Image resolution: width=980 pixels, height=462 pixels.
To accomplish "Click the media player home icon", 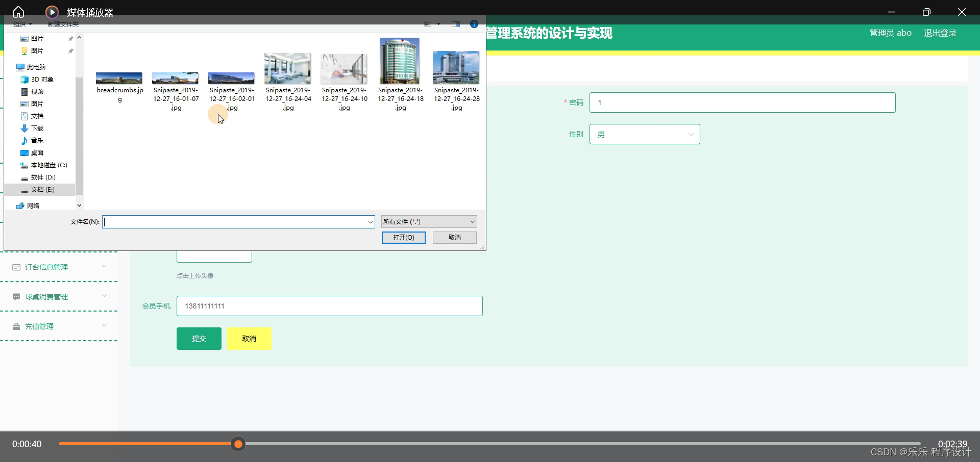I will tap(18, 12).
